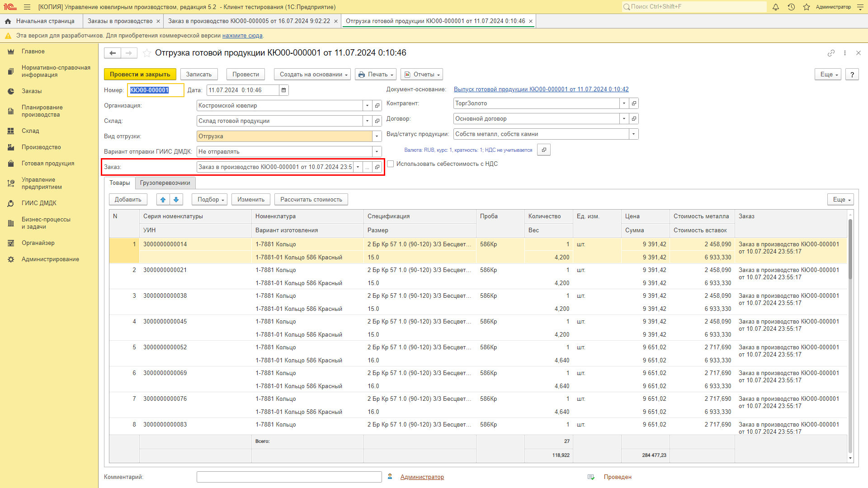Open Администрирование section in the sidebar
The image size is (868, 488).
pyautogui.click(x=50, y=259)
